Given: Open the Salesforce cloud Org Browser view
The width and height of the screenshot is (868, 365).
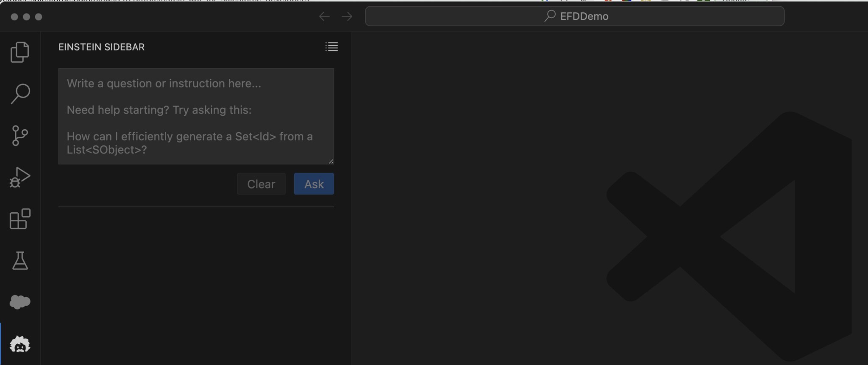Looking at the screenshot, I should [x=20, y=302].
